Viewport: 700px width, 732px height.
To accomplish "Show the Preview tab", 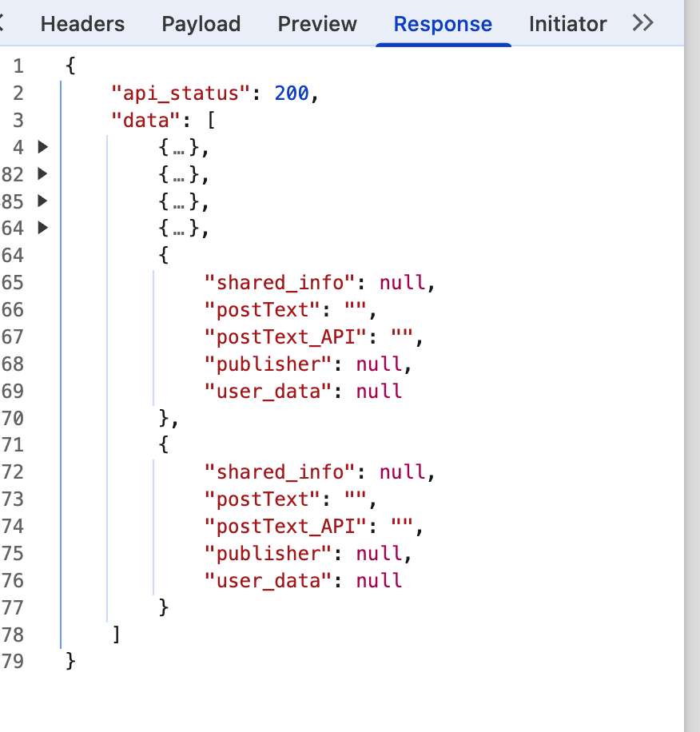I will coord(317,24).
